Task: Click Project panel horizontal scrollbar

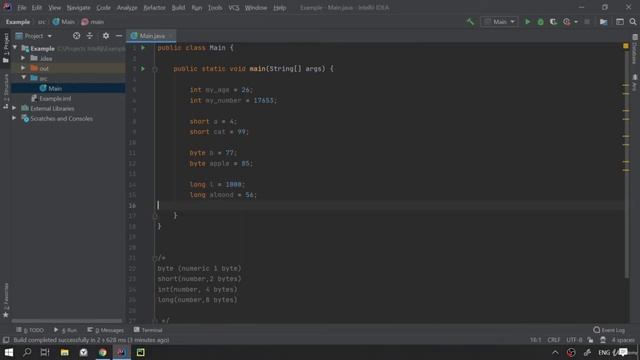Action: (x=67, y=321)
